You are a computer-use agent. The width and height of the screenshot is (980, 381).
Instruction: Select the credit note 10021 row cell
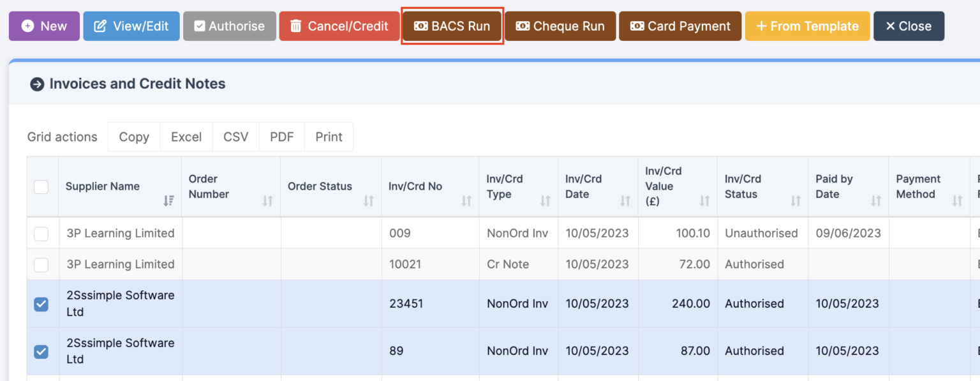(405, 264)
